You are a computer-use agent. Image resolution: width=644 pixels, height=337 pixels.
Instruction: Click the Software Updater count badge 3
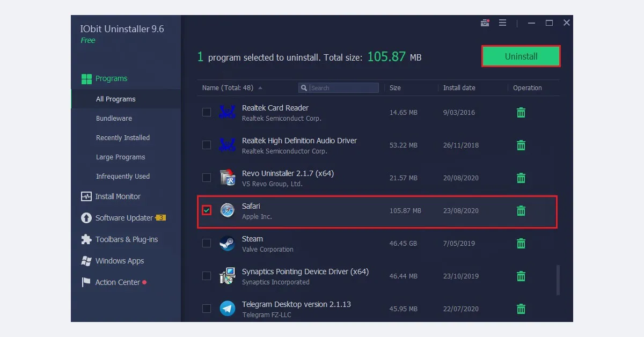coord(160,218)
